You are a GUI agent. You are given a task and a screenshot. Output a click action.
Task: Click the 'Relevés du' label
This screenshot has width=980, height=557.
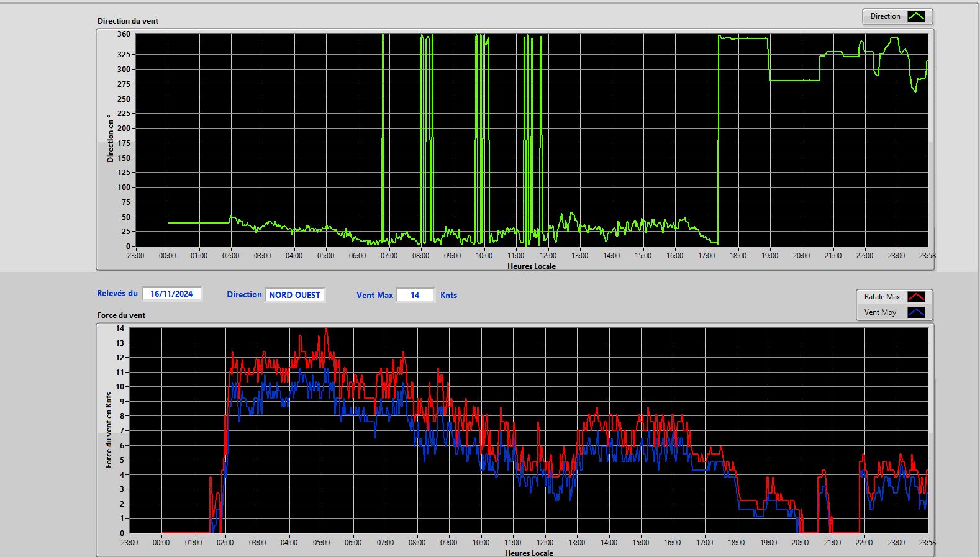tap(117, 293)
